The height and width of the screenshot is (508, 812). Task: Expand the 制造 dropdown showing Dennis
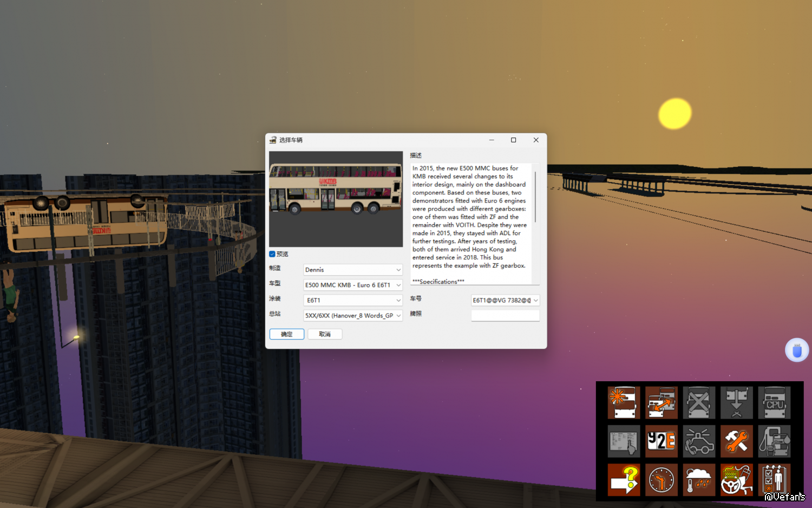click(352, 270)
